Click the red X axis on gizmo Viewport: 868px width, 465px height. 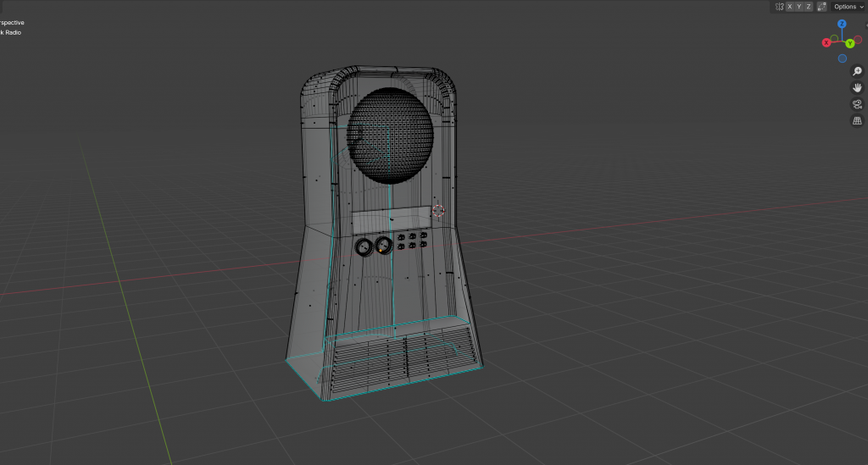826,43
